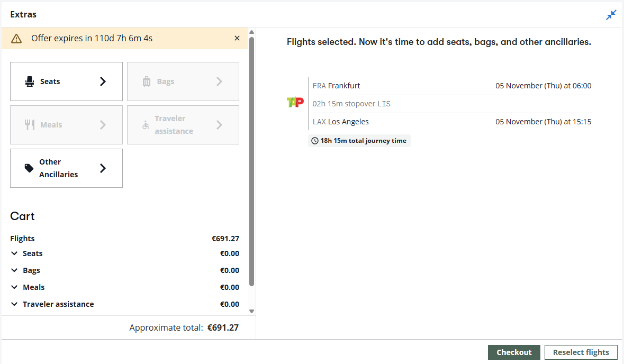
Task: Click the Reselect flights button
Action: click(581, 352)
